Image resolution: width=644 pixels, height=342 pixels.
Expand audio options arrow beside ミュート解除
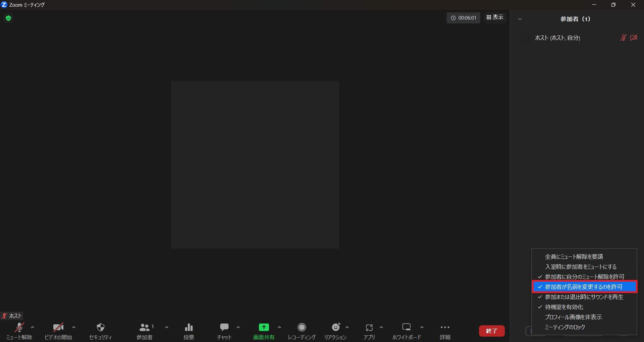point(33,327)
